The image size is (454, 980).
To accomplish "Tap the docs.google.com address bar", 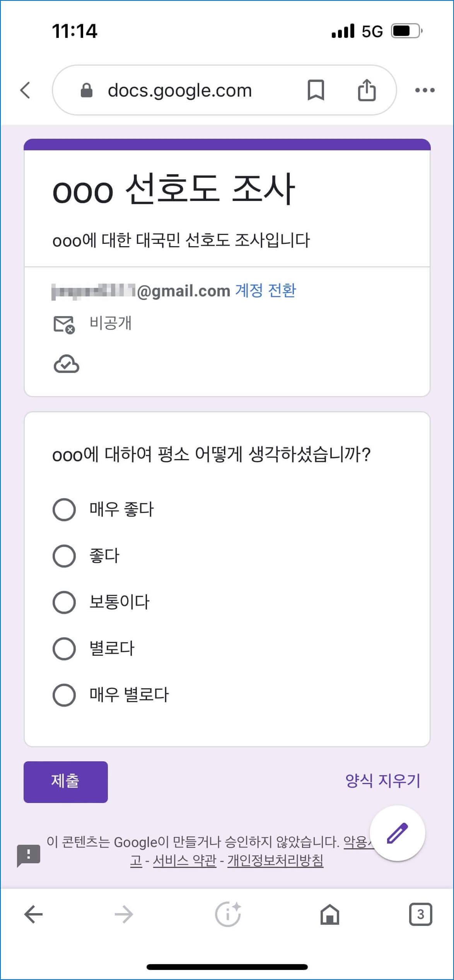I will click(x=180, y=90).
